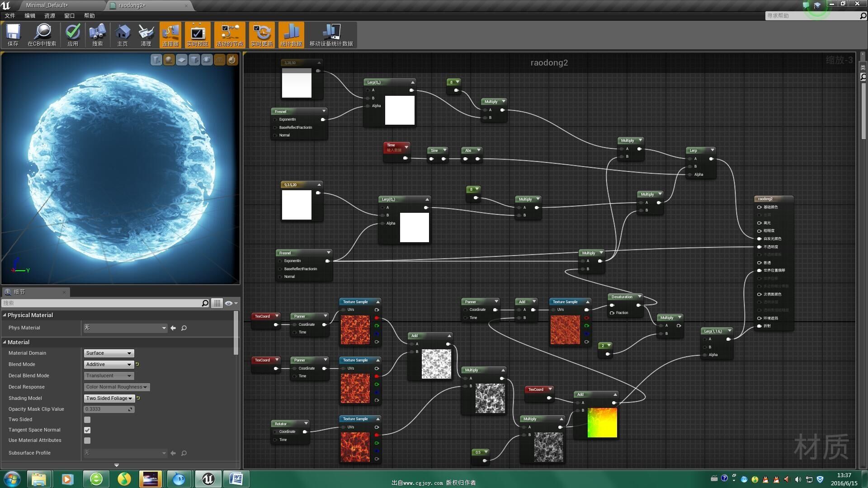Use selected mesh for preview viewport
This screenshot has height=488, width=868.
(x=207, y=60)
